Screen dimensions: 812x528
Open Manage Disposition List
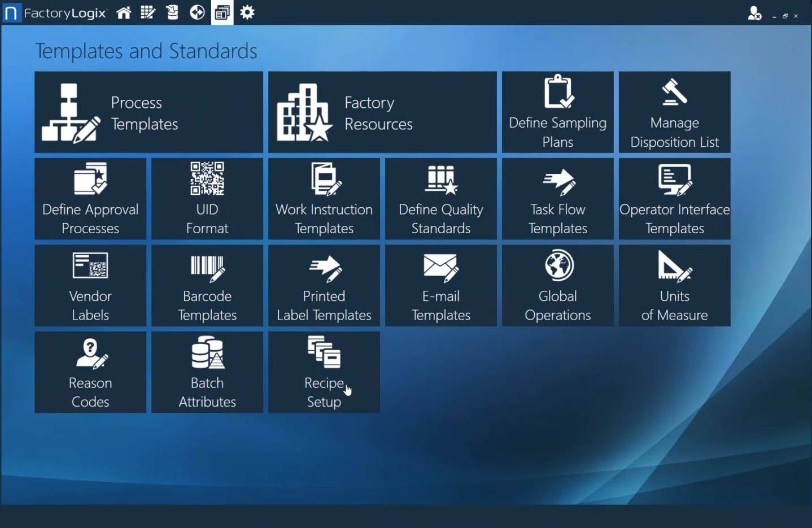[674, 112]
